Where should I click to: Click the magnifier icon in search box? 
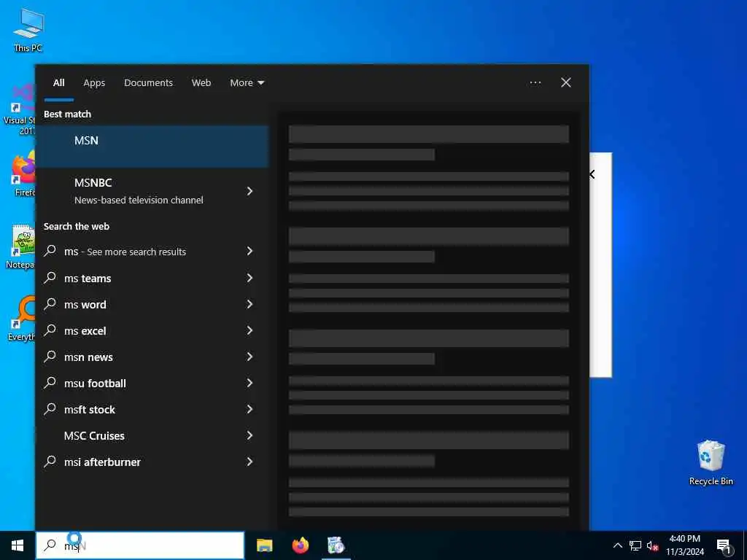tap(50, 545)
